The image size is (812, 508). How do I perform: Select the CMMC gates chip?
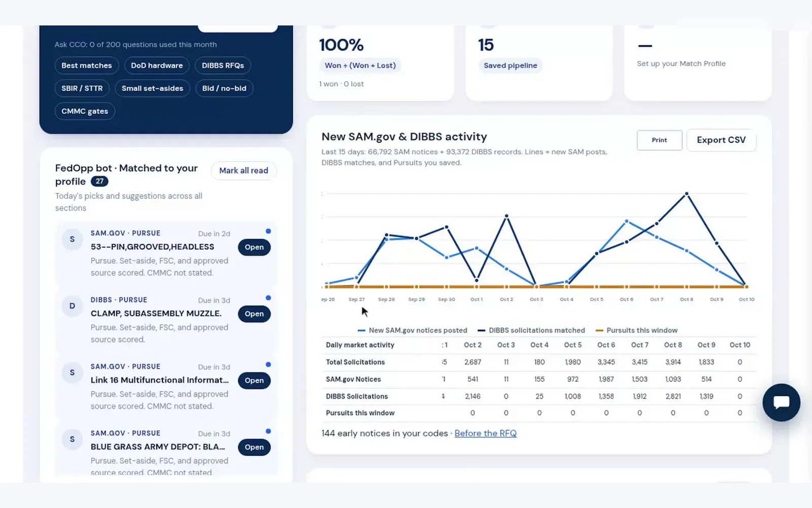[x=85, y=111]
